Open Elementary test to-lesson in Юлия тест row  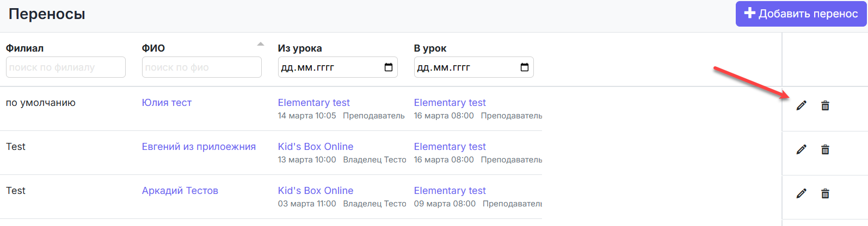point(450,103)
